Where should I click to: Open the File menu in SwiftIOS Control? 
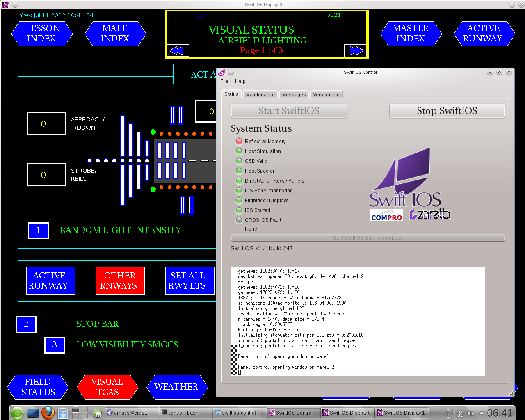pyautogui.click(x=224, y=81)
